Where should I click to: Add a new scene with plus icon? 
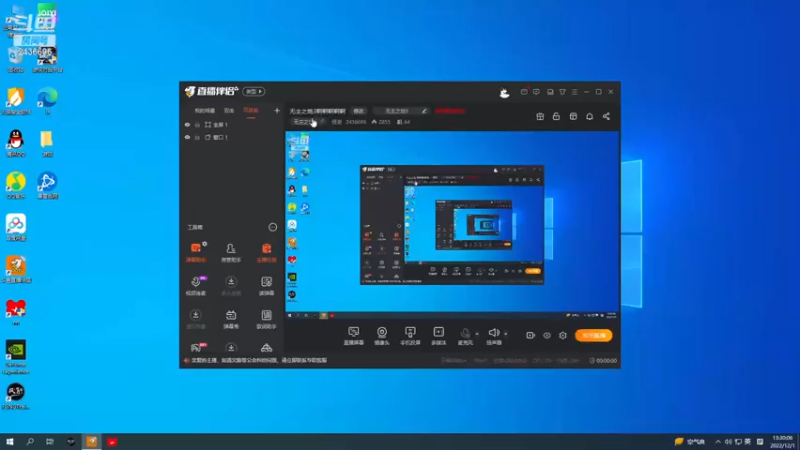[x=277, y=110]
